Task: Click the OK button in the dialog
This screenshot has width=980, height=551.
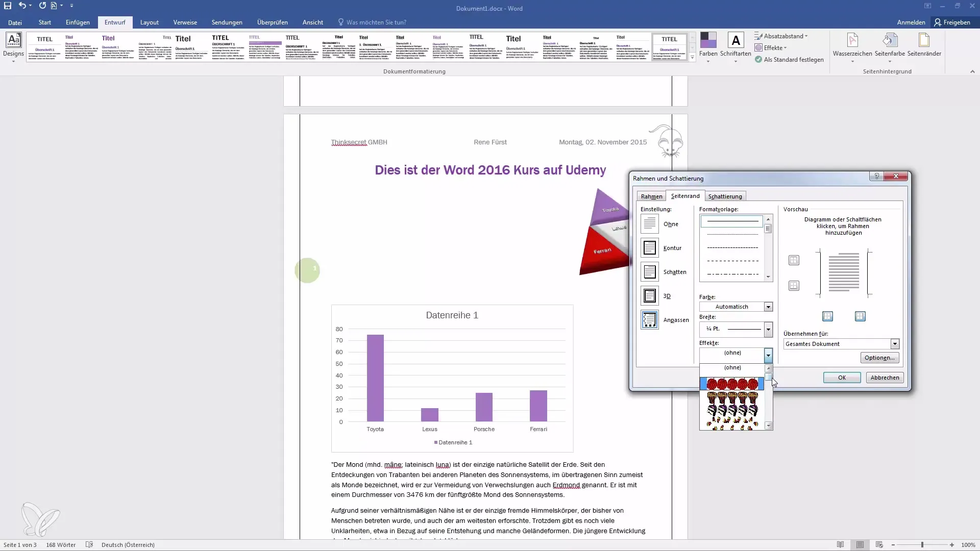Action: [842, 378]
